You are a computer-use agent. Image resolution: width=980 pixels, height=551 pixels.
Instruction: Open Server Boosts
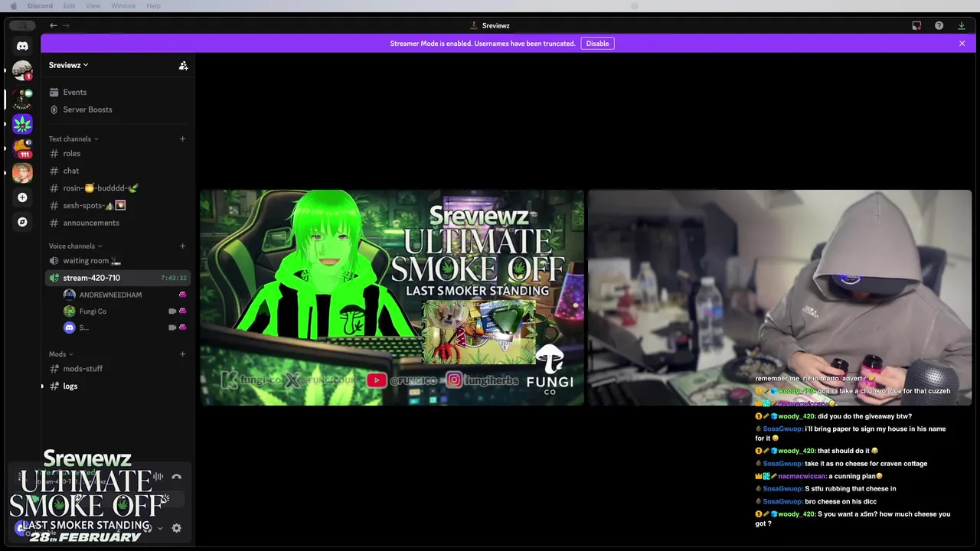(116, 109)
